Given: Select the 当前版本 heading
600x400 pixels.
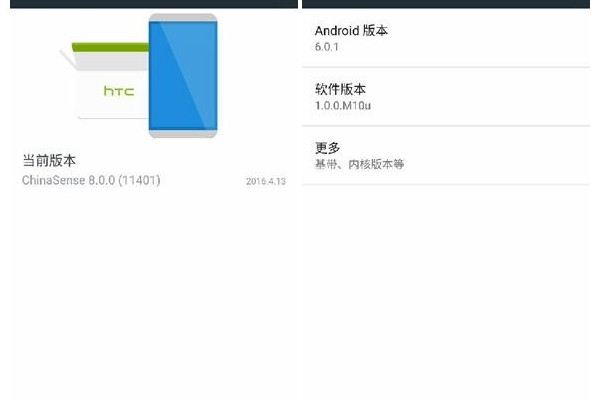Looking at the screenshot, I should tap(49, 160).
